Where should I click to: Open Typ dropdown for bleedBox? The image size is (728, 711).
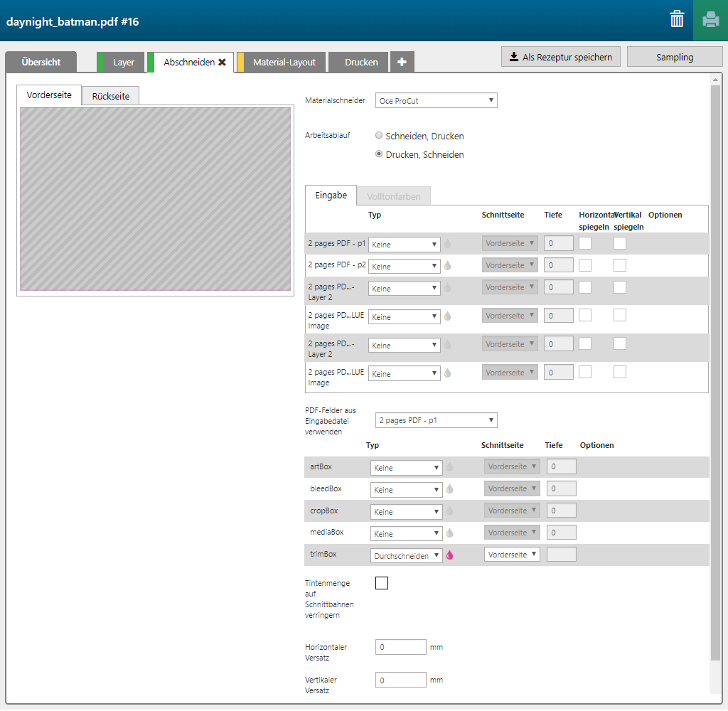406,490
